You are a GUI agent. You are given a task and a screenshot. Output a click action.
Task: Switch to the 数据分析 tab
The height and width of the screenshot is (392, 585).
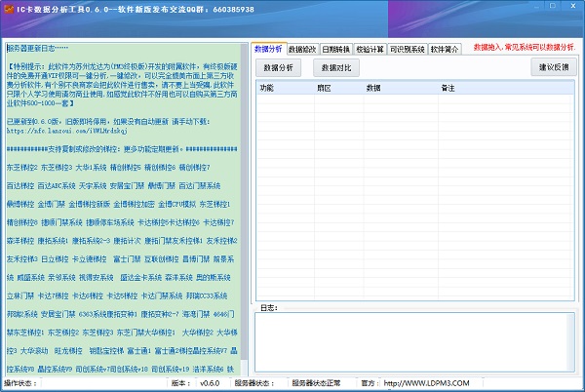click(x=269, y=49)
